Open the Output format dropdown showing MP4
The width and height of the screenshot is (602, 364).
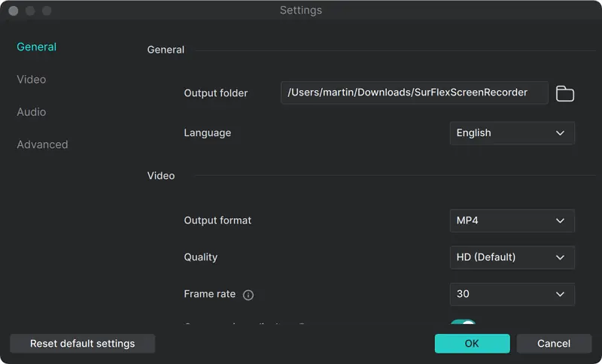tap(512, 220)
